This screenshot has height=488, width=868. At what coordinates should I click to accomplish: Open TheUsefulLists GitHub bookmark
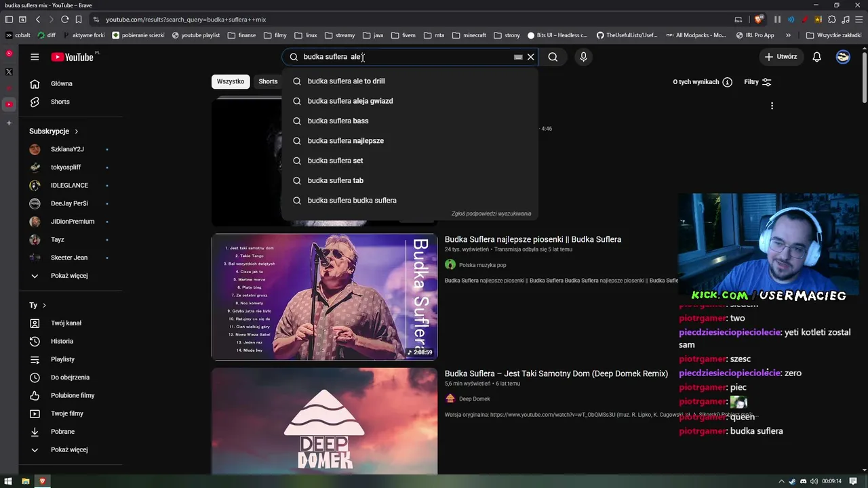(627, 35)
